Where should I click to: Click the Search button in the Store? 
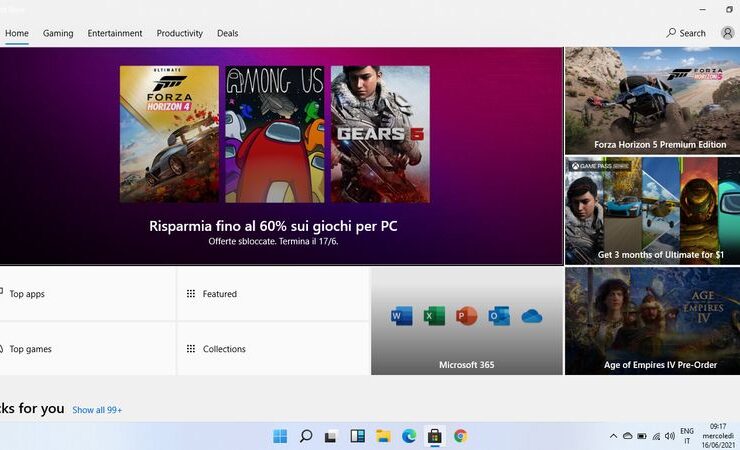pos(686,33)
